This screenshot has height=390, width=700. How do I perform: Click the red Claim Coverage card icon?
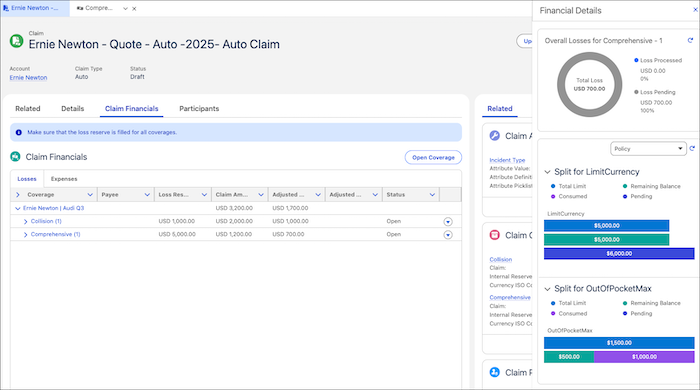click(495, 235)
